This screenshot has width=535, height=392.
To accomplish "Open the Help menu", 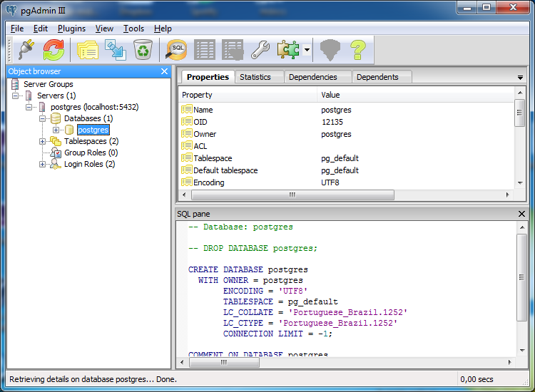I will (163, 29).
